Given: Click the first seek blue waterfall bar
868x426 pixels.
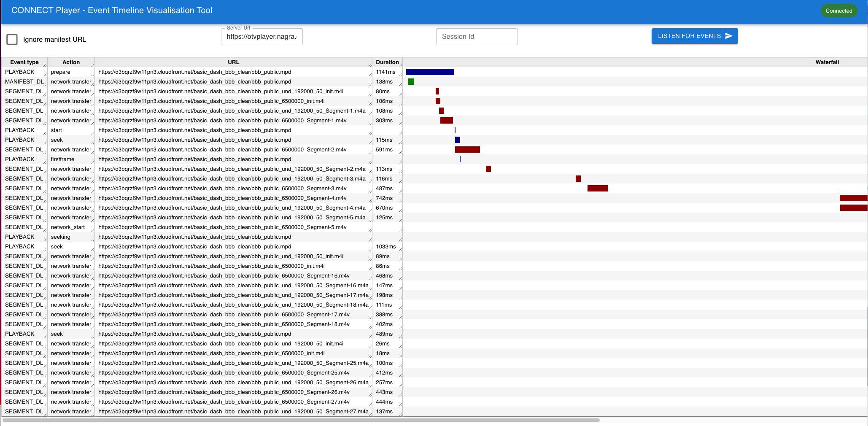Looking at the screenshot, I should coord(458,140).
